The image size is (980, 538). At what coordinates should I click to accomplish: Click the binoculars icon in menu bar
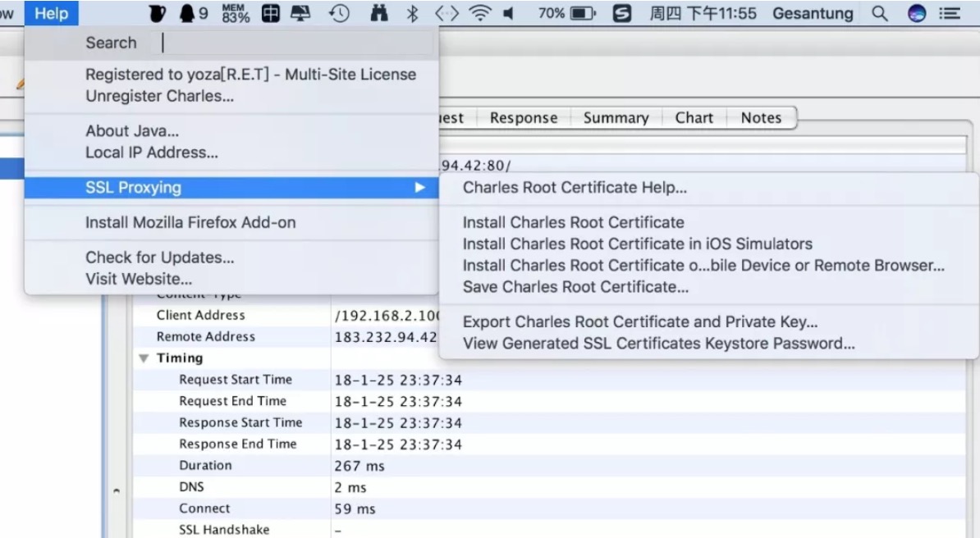point(378,13)
